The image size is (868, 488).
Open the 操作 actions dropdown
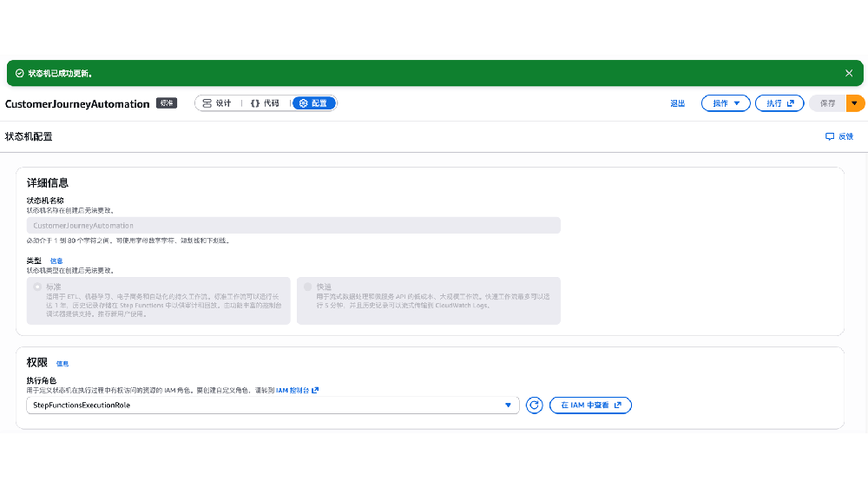tap(725, 103)
